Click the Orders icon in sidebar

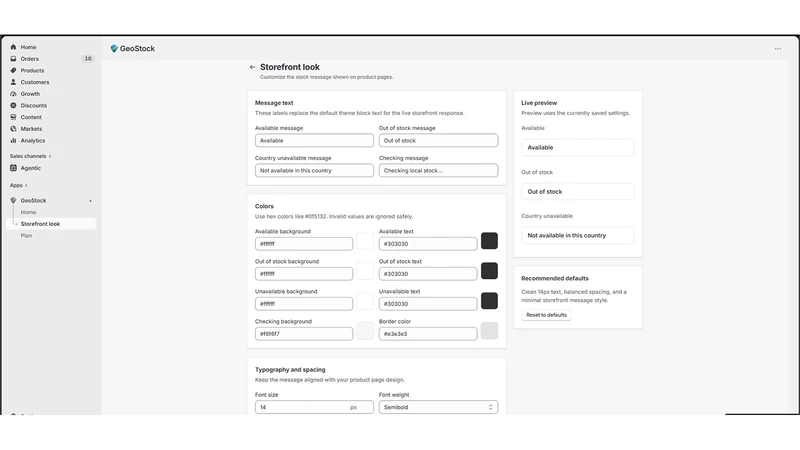click(x=13, y=59)
